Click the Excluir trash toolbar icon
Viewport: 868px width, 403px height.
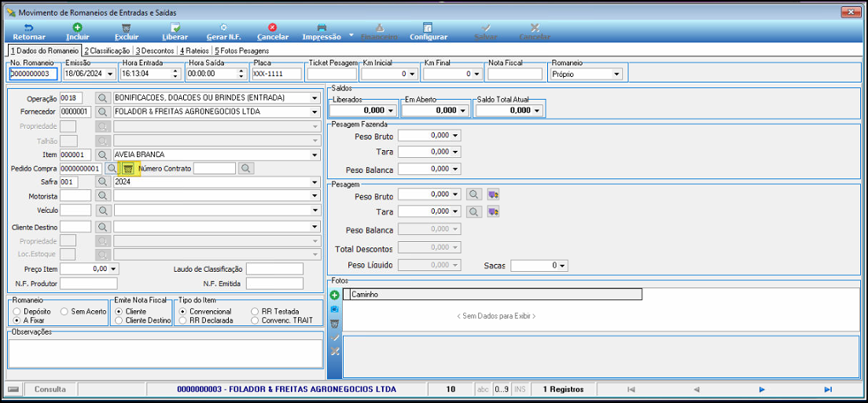127,27
